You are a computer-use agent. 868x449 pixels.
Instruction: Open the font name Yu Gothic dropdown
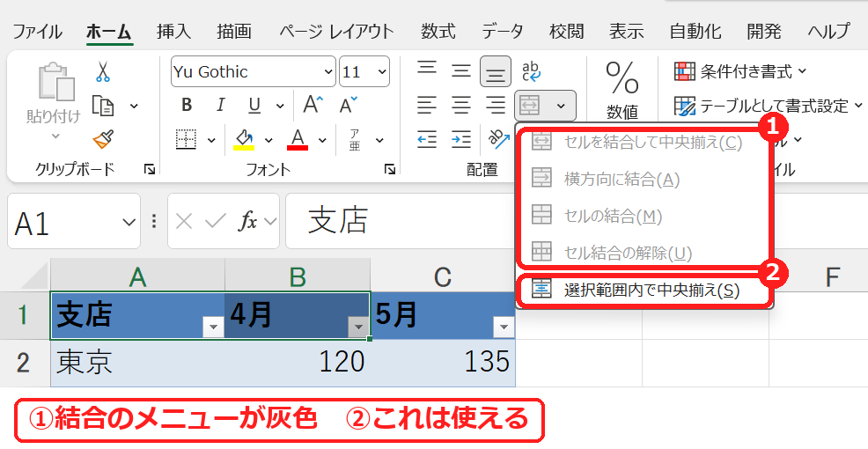coord(328,72)
